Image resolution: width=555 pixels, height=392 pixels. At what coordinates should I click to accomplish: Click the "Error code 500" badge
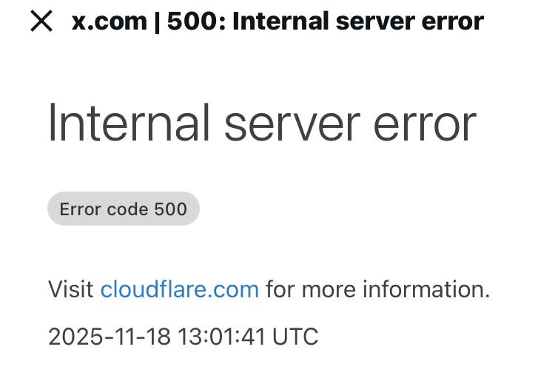pos(123,209)
